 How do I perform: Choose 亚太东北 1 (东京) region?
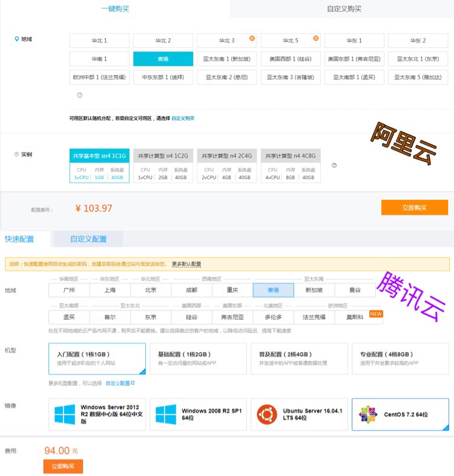point(418,59)
